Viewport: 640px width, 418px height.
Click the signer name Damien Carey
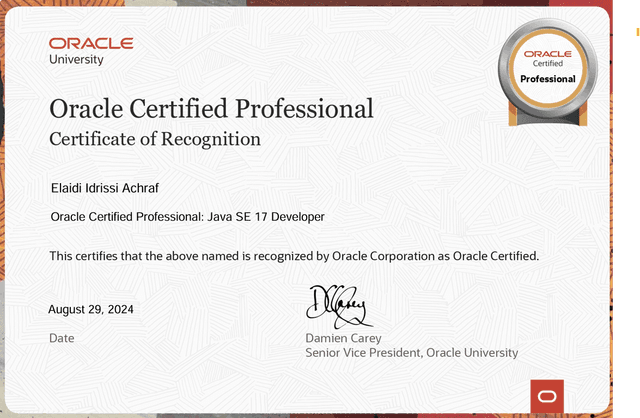(343, 338)
